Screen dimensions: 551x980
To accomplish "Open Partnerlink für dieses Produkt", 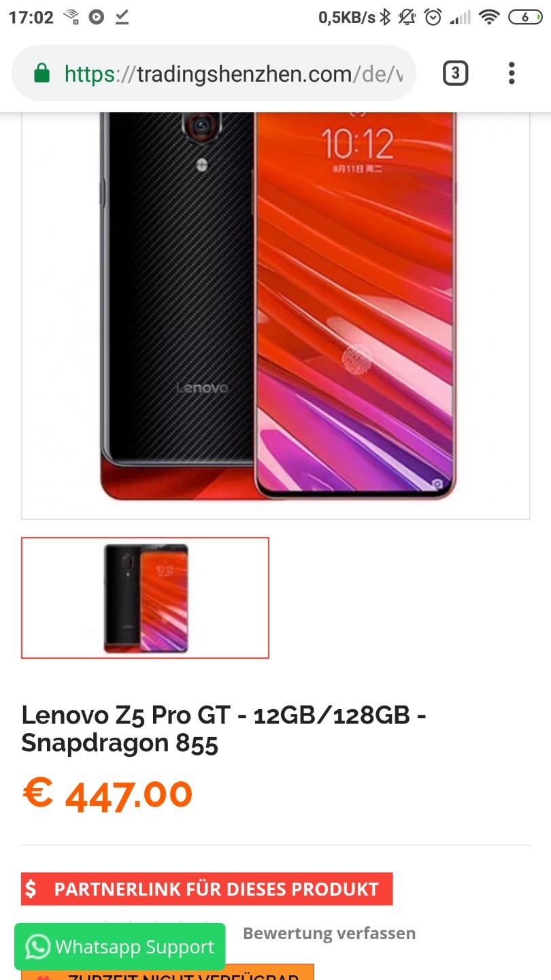I will click(x=207, y=889).
